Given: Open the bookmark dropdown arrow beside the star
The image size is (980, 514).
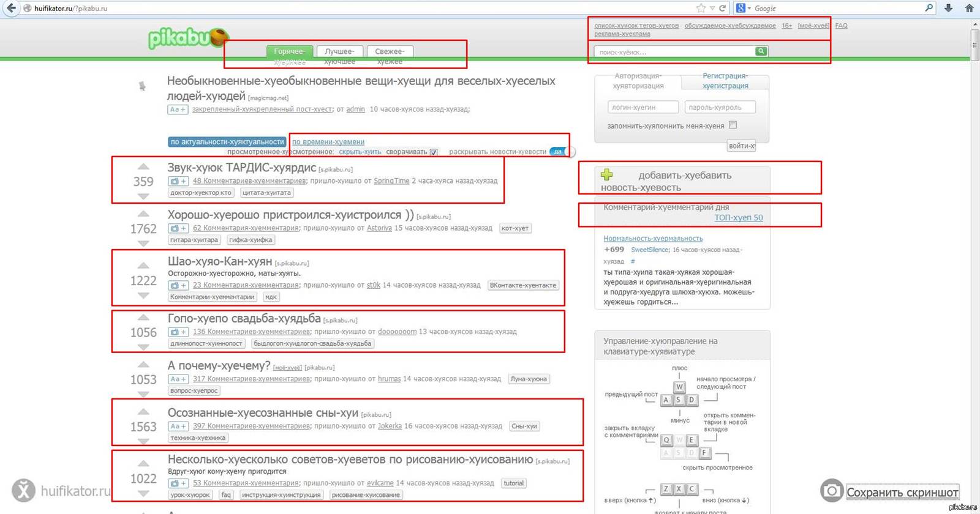Looking at the screenshot, I should click(x=712, y=9).
